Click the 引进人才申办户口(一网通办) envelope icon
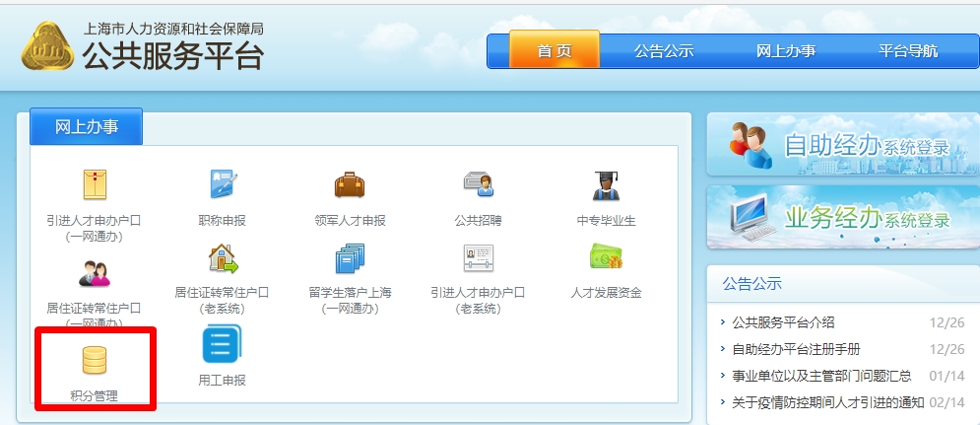The image size is (980, 425). coord(95,184)
